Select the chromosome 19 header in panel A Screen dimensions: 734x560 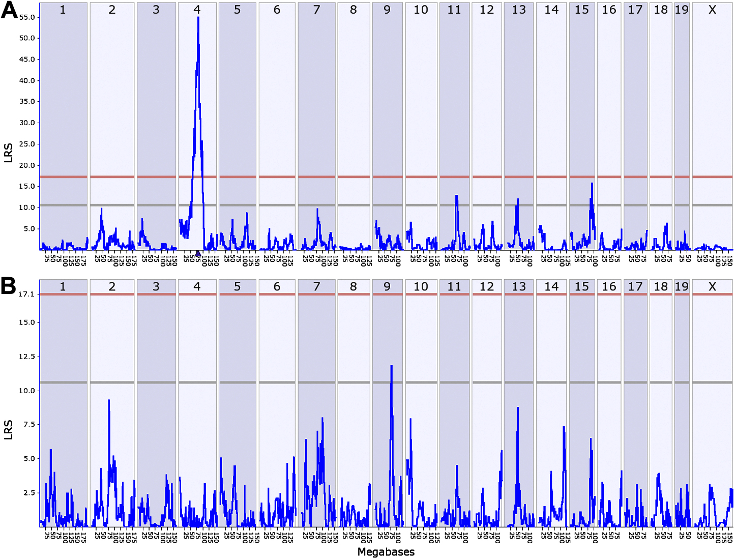click(x=682, y=10)
